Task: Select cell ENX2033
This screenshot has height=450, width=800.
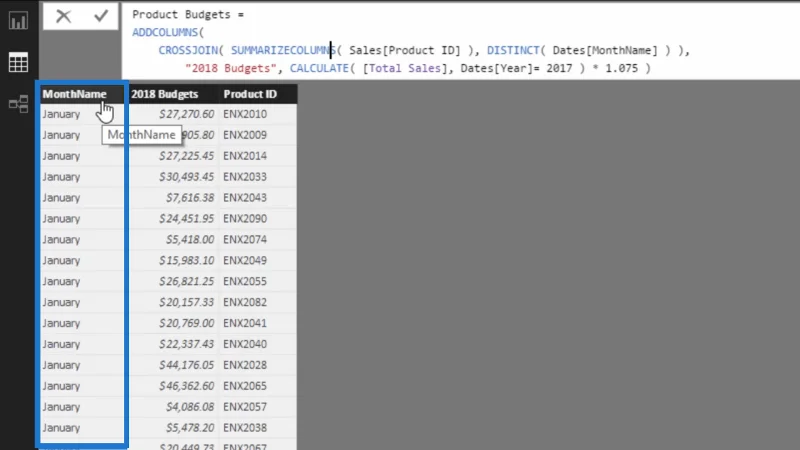Action: 245,177
